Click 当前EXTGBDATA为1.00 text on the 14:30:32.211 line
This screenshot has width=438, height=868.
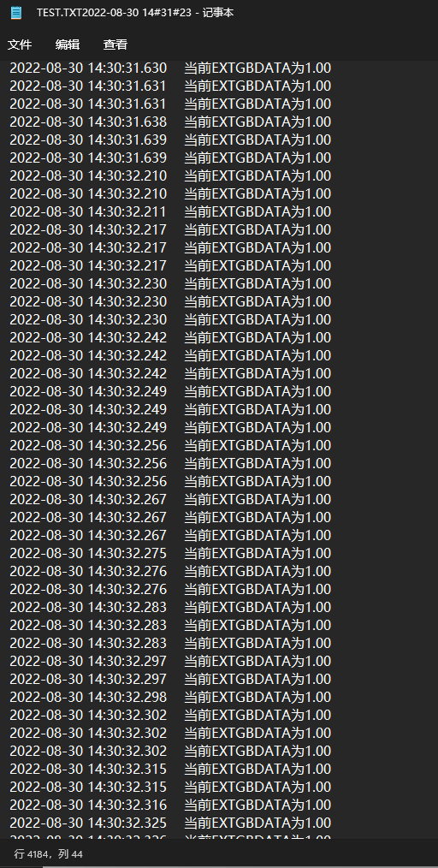[257, 211]
